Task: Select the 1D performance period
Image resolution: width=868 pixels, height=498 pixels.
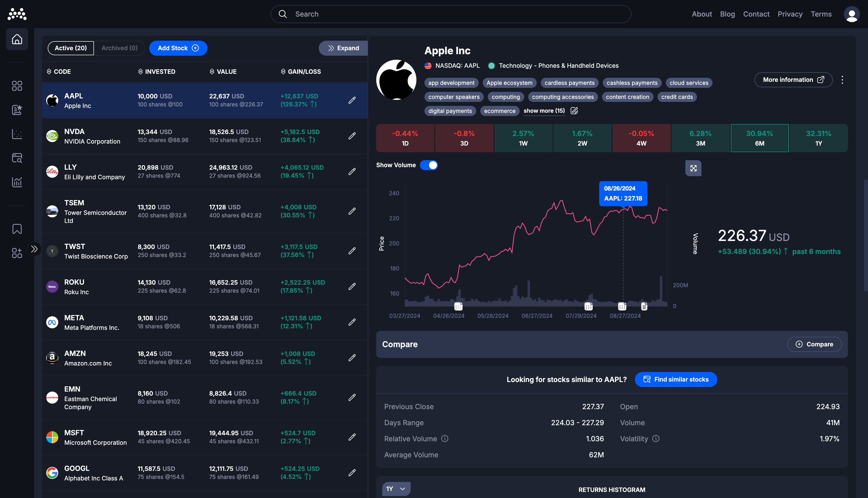Action: point(405,138)
